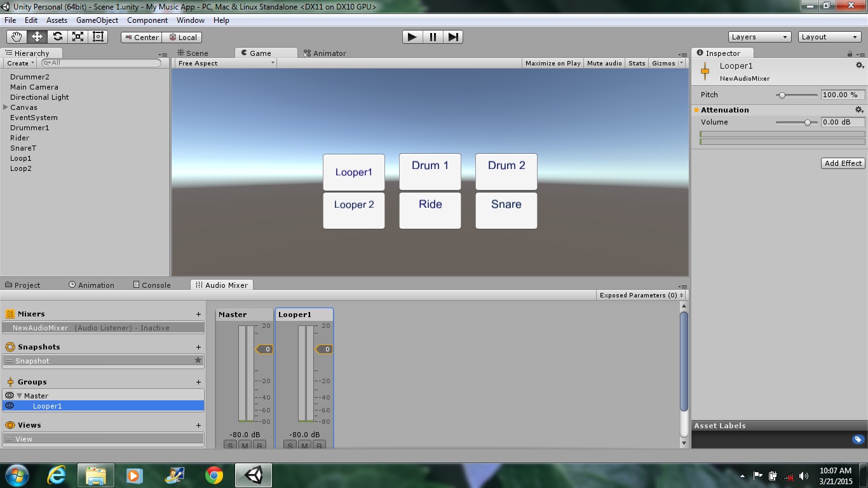The height and width of the screenshot is (488, 868).
Task: Click the volume icon in system tray
Action: tap(804, 476)
